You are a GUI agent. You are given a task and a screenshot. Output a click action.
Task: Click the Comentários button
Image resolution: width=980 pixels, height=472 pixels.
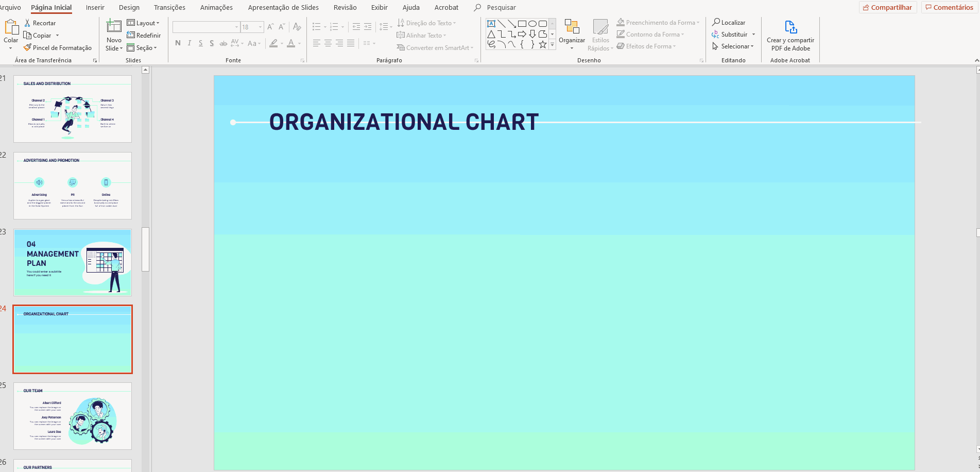(x=949, y=7)
